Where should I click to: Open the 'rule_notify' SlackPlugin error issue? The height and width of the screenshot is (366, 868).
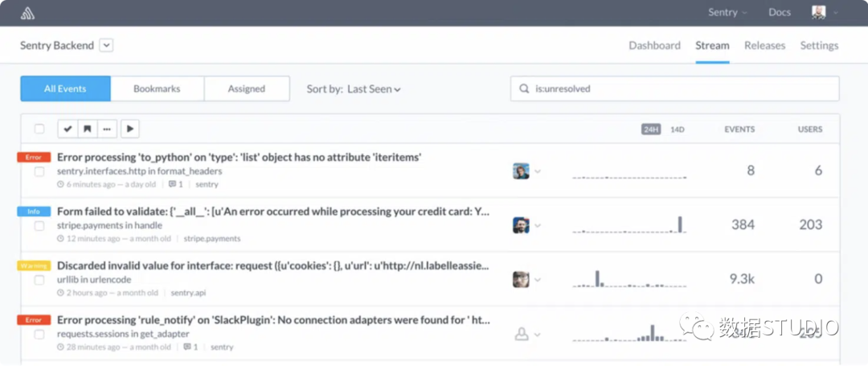click(x=273, y=320)
